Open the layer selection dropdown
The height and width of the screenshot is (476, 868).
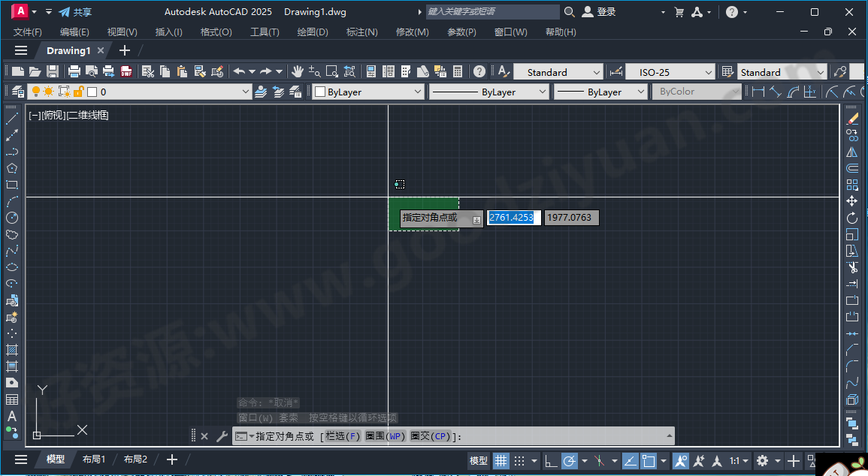click(x=246, y=91)
